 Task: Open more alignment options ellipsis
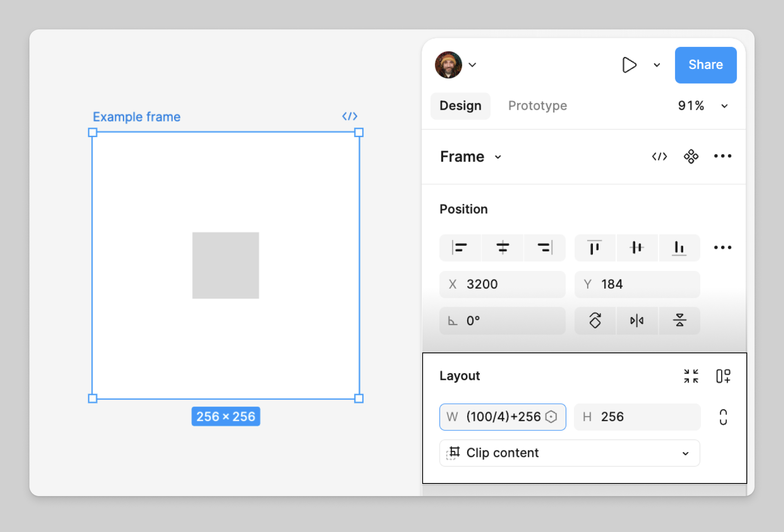[x=722, y=248]
